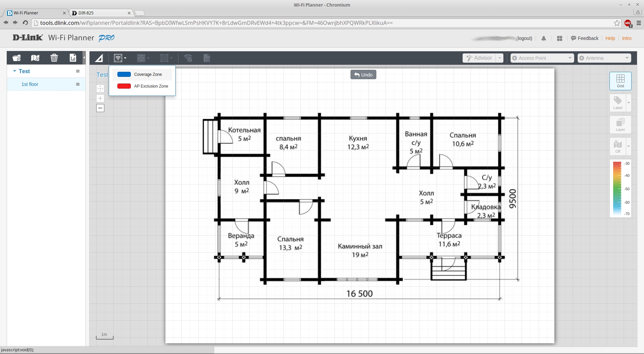Image resolution: width=644 pixels, height=354 pixels.
Task: Zoom out with the minus button
Action: pyautogui.click(x=100, y=108)
